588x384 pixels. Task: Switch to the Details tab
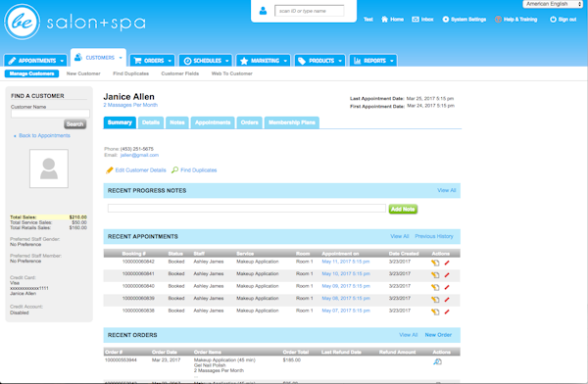[151, 122]
